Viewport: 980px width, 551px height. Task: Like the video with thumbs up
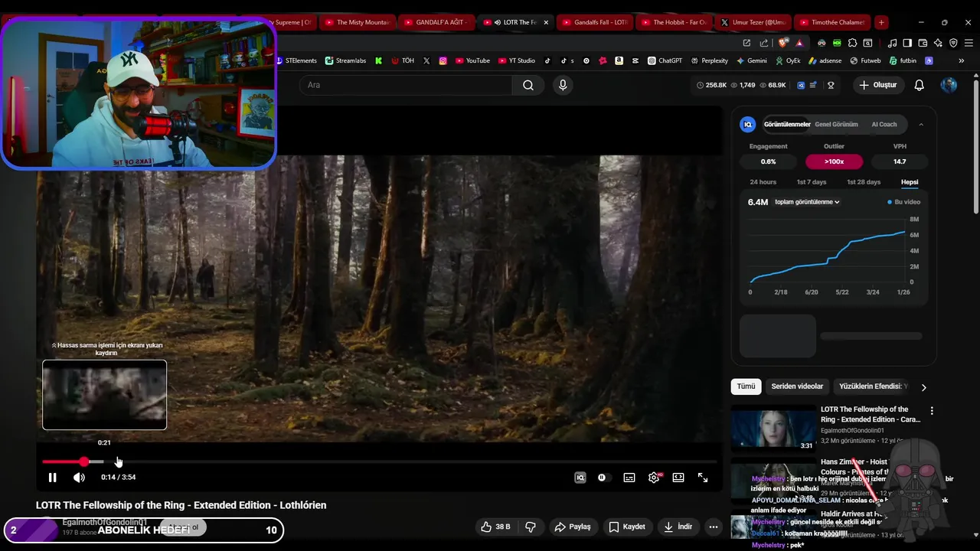coord(495,527)
